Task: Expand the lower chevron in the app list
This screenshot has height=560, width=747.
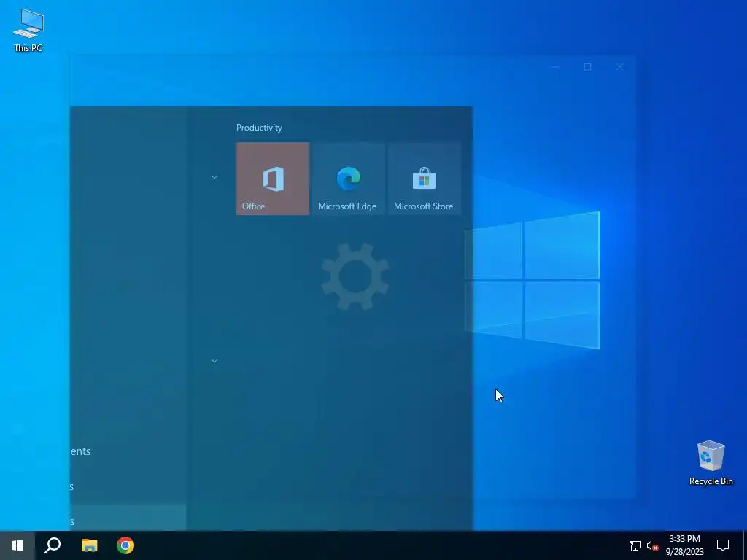Action: coord(214,361)
